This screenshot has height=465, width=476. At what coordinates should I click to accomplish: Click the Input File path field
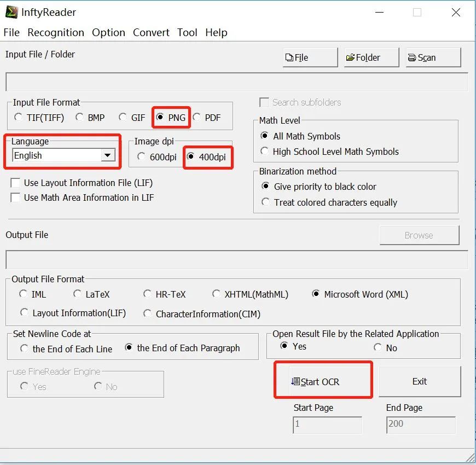coord(237,82)
